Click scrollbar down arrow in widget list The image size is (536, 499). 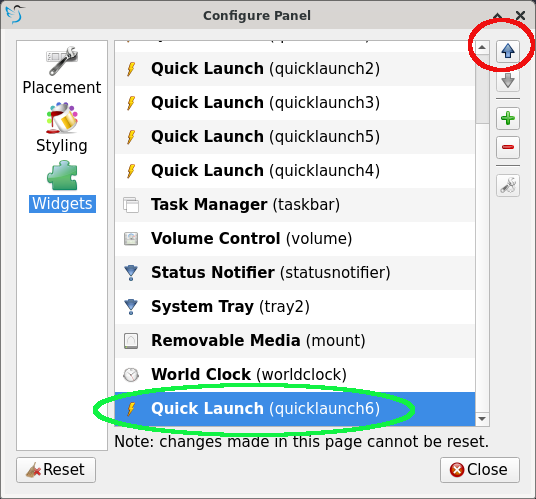[482, 419]
